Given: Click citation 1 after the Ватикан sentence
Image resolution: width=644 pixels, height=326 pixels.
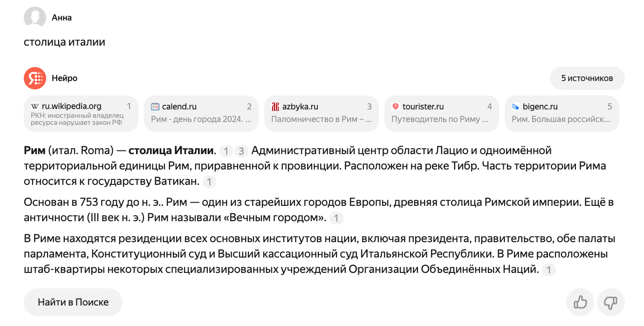Looking at the screenshot, I should 209,182.
